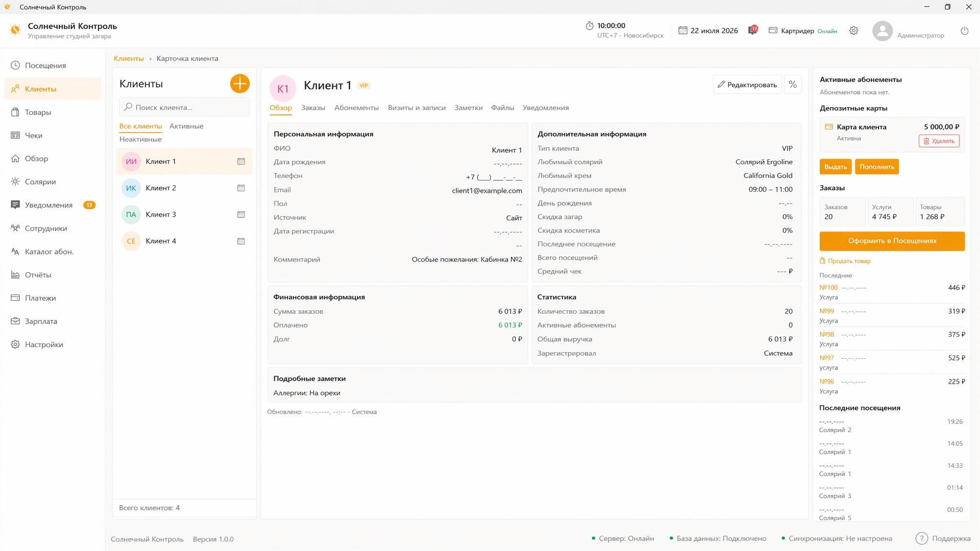Switch to the Заказы tab
This screenshot has width=980, height=551.
(x=313, y=108)
